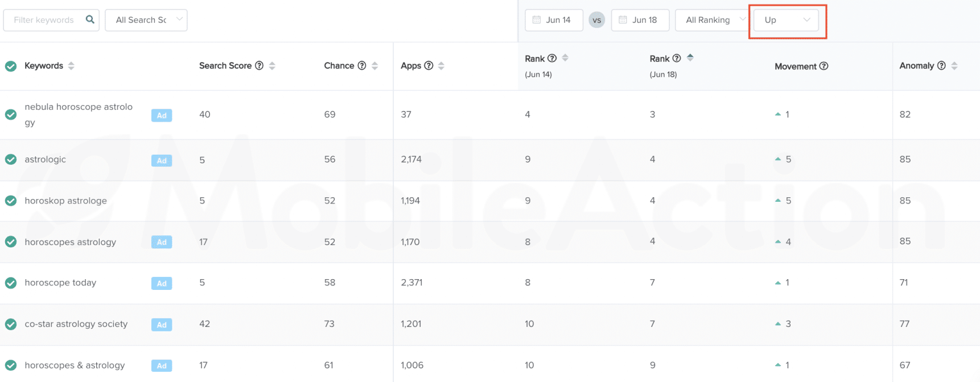The height and width of the screenshot is (382, 980).
Task: Click Chance value 73
Action: tap(330, 324)
